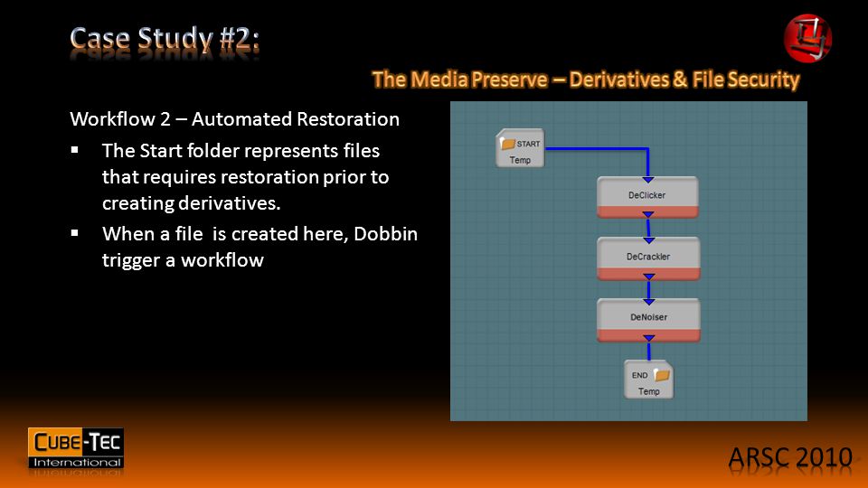Viewport: 868px width, 488px height.
Task: Click the DeClicker input connector arrow
Action: coord(647,180)
